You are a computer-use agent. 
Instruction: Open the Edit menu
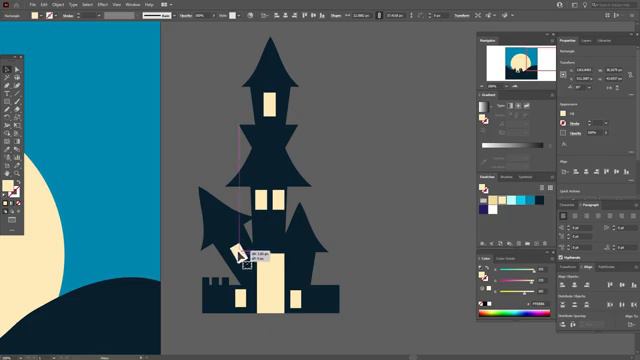coord(44,5)
